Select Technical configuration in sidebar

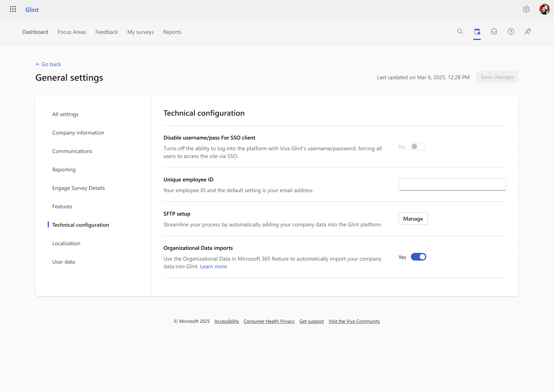pos(81,225)
